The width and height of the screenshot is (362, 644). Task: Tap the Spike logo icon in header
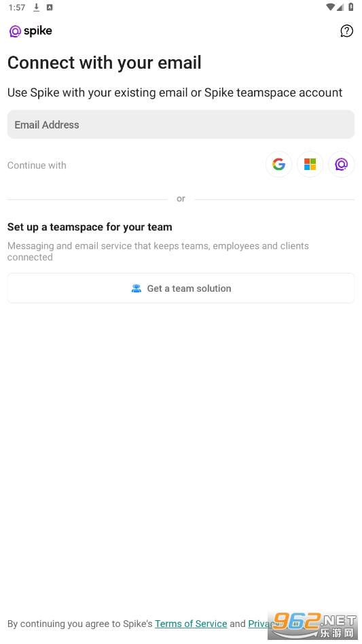(15, 31)
